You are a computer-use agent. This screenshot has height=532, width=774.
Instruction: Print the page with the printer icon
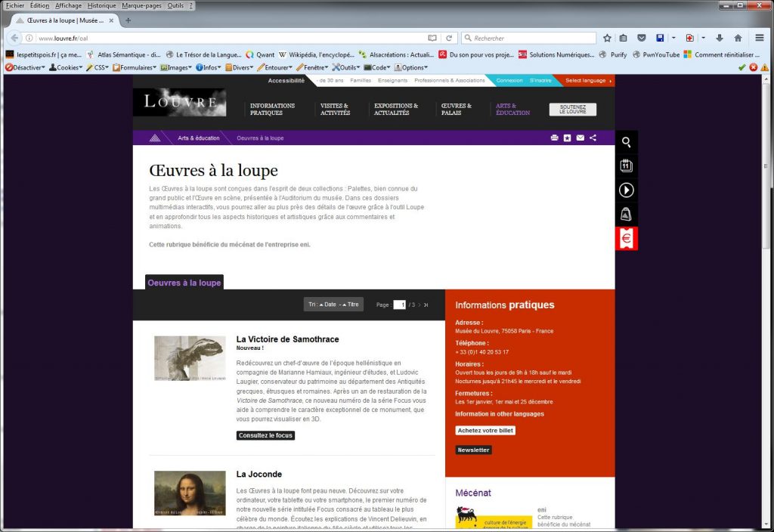(x=554, y=138)
